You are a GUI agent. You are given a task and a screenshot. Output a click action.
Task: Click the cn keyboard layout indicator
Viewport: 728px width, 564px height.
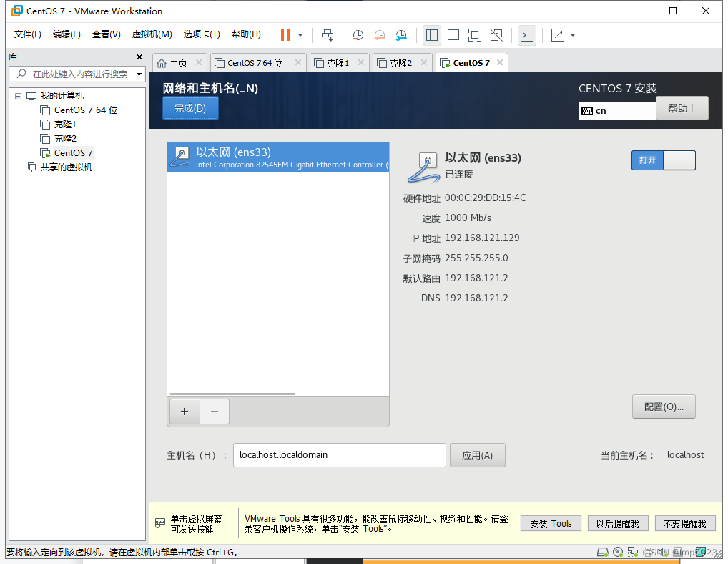[x=616, y=110]
